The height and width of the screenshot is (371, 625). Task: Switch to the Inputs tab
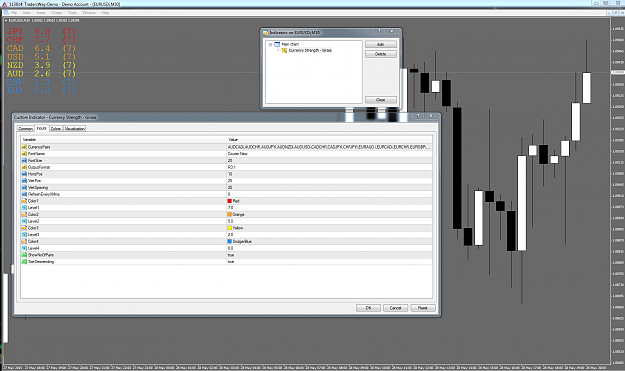[x=41, y=128]
